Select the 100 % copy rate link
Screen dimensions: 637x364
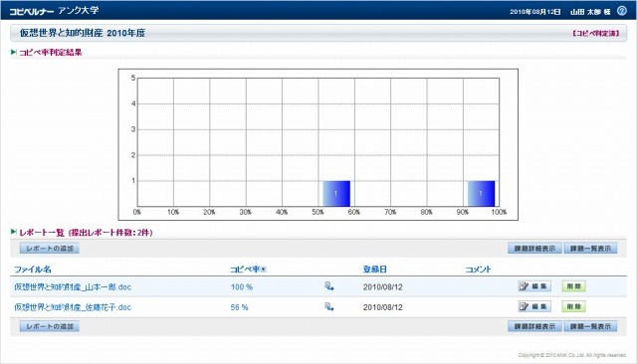pyautogui.click(x=242, y=286)
